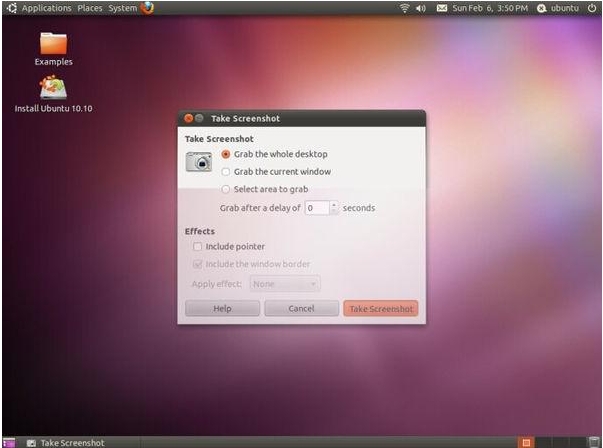Click the Take Screenshot button

381,308
